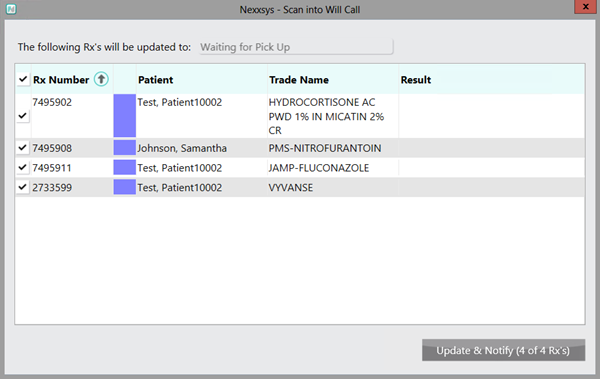Click the purple swatch beside Johnson, Samantha
The width and height of the screenshot is (600, 379).
pos(125,148)
